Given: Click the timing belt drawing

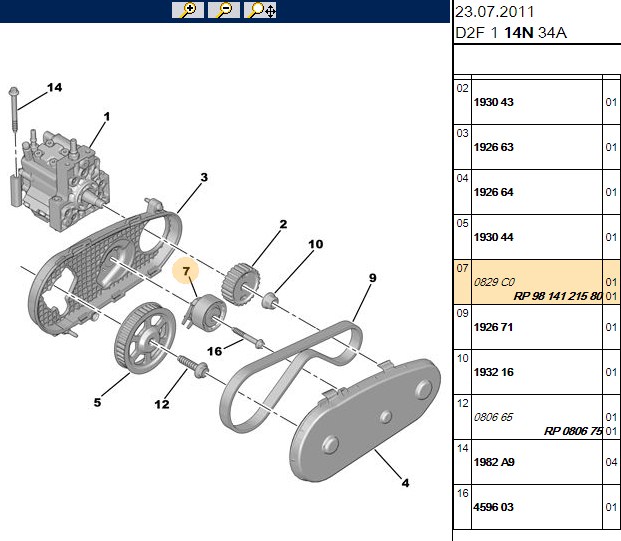Looking at the screenshot, I should [290, 377].
